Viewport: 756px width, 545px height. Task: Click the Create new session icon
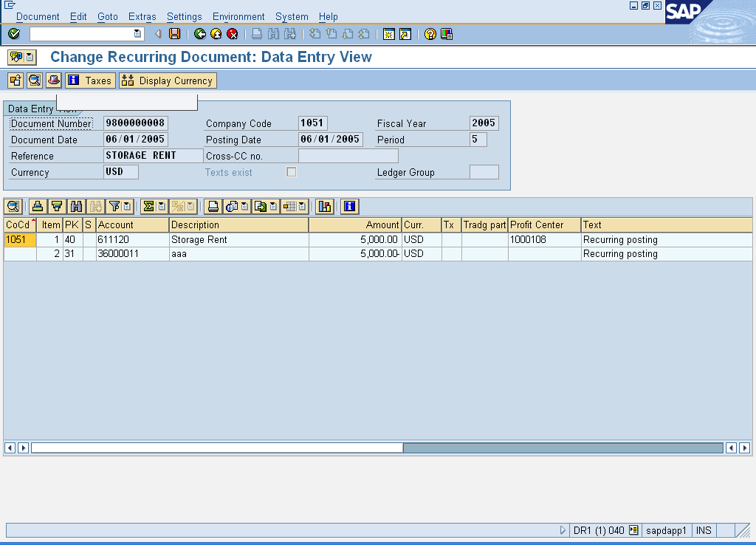tap(388, 34)
